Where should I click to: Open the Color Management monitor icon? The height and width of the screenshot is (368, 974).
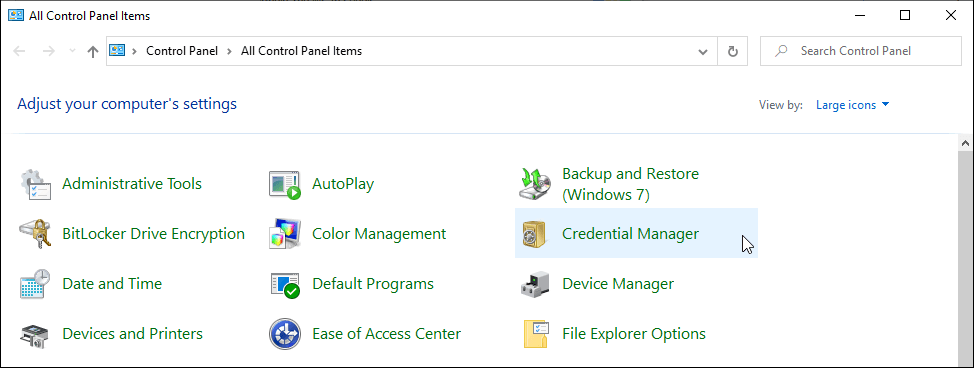pyautogui.click(x=285, y=234)
